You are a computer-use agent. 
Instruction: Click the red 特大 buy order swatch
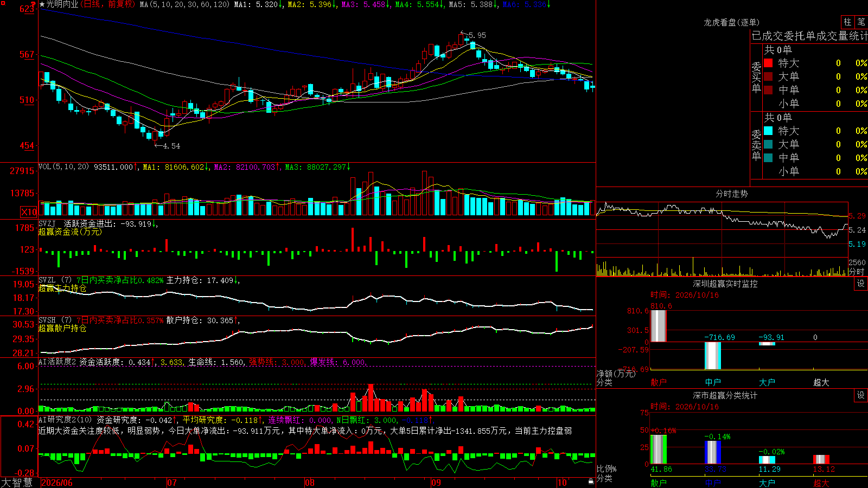click(x=768, y=63)
